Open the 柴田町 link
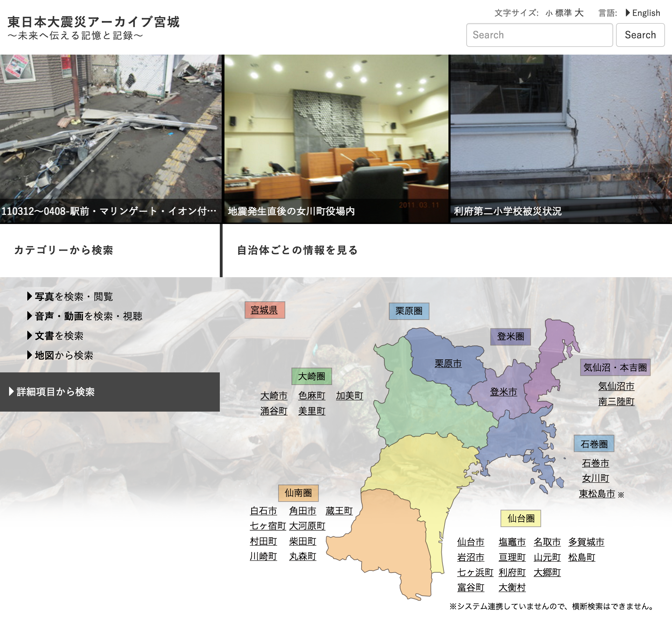 click(302, 541)
